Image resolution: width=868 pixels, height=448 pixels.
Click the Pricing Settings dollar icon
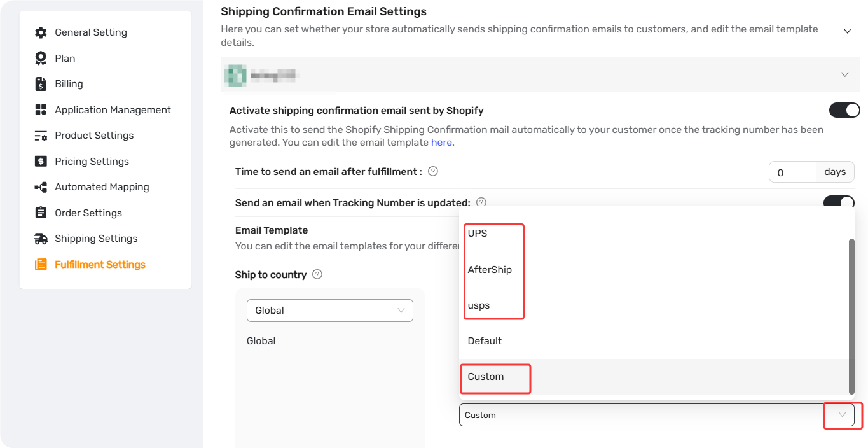click(x=41, y=161)
